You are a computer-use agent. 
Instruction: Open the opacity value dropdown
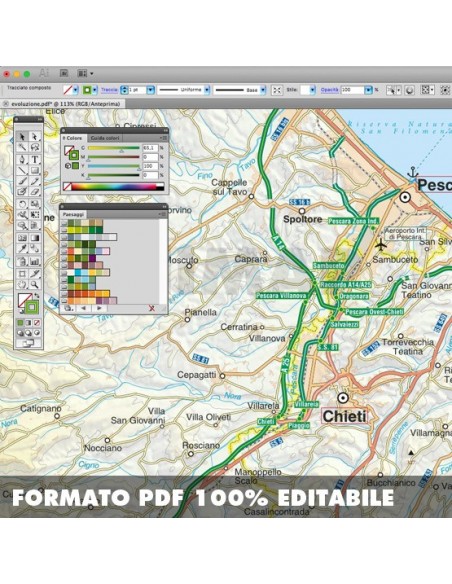tap(368, 90)
